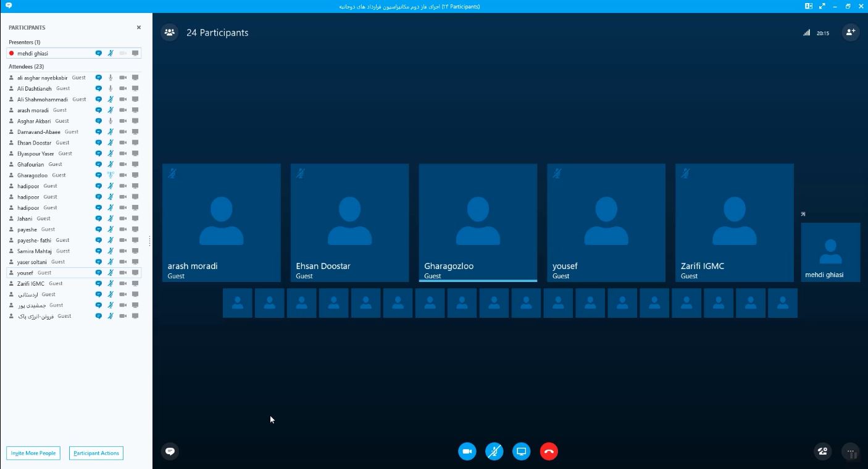Open the share content screen button
Image resolution: width=868 pixels, height=469 pixels.
coord(522,452)
